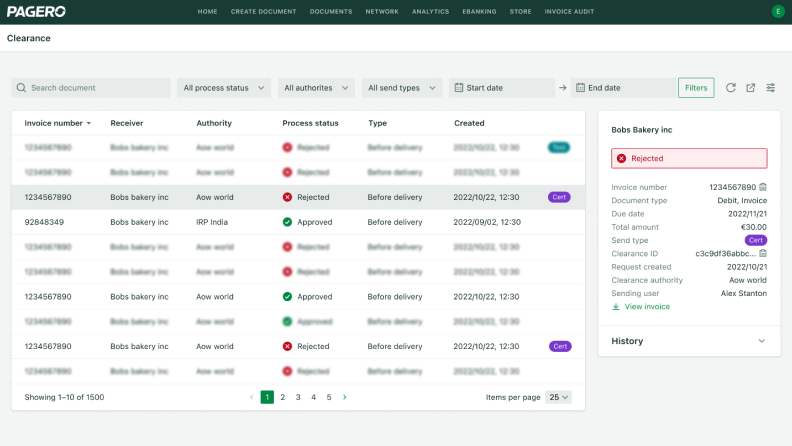
Task: Open the table settings sliders icon
Action: pyautogui.click(x=771, y=88)
